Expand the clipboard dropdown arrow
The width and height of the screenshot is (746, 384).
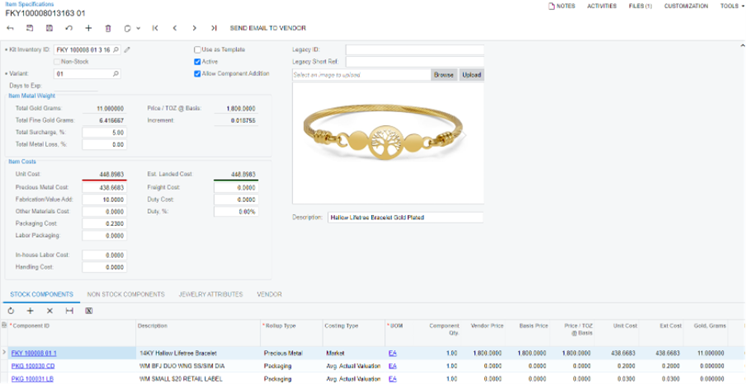(138, 29)
